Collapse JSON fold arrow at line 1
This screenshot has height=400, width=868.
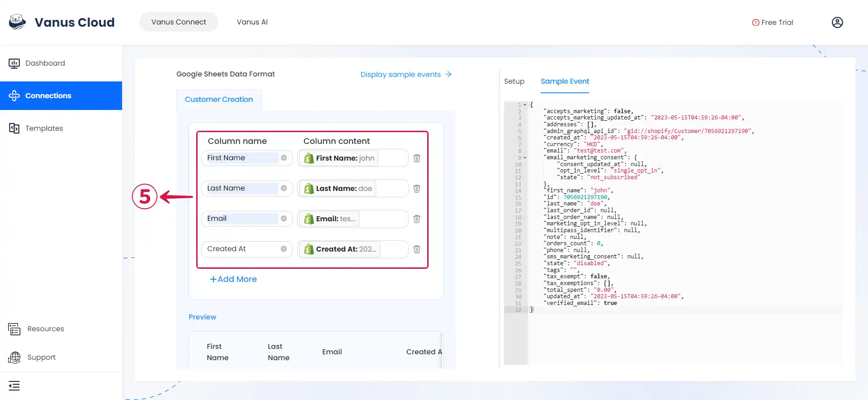(525, 105)
